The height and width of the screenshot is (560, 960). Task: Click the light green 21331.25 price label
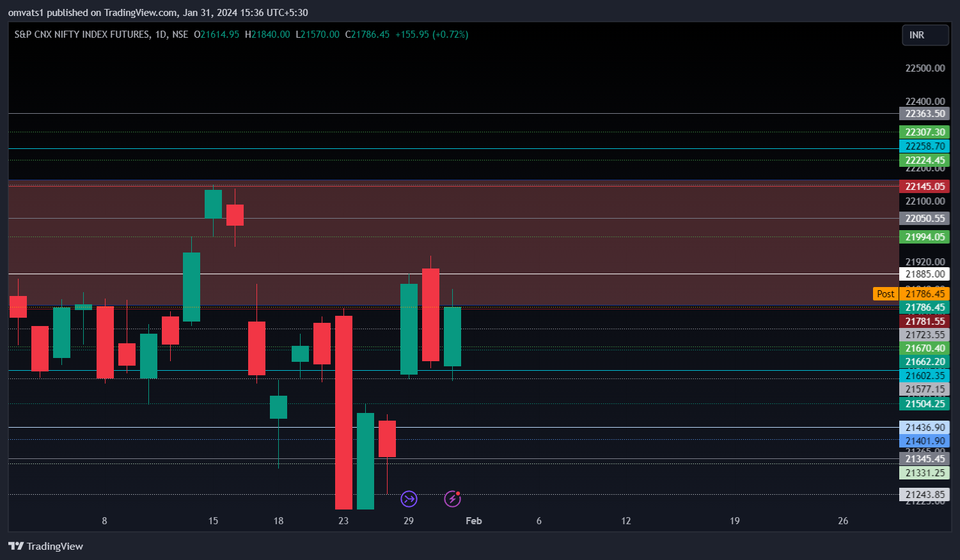tap(925, 473)
